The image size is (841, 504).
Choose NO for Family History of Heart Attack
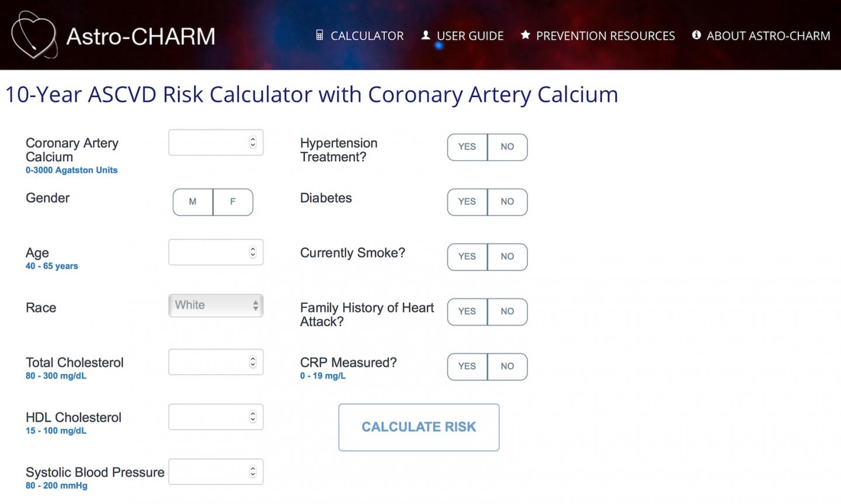508,312
